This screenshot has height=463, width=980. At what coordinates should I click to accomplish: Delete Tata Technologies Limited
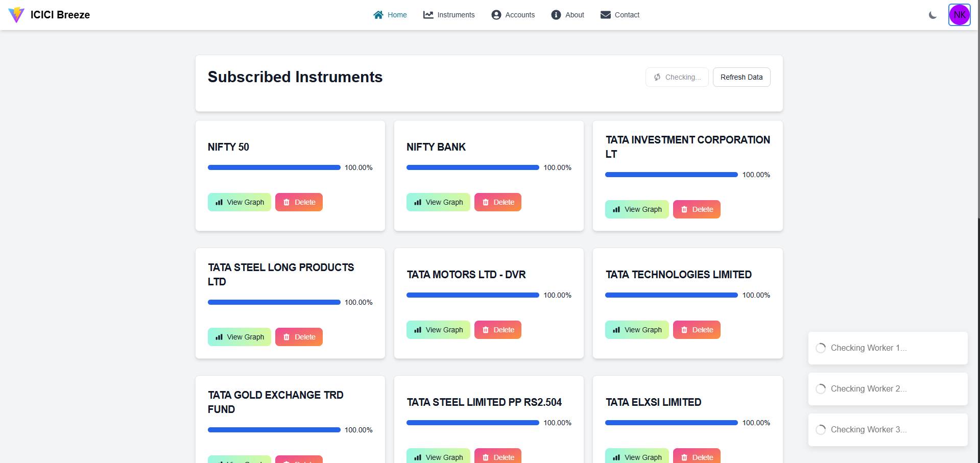pyautogui.click(x=697, y=330)
